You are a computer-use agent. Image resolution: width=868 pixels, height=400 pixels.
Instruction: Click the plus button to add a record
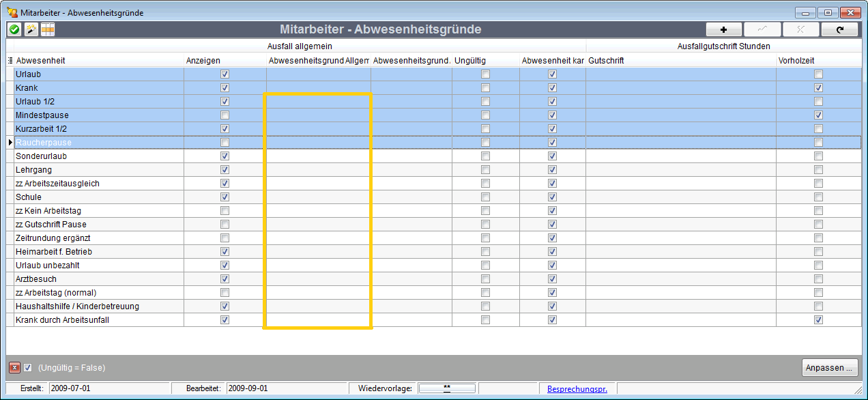724,29
